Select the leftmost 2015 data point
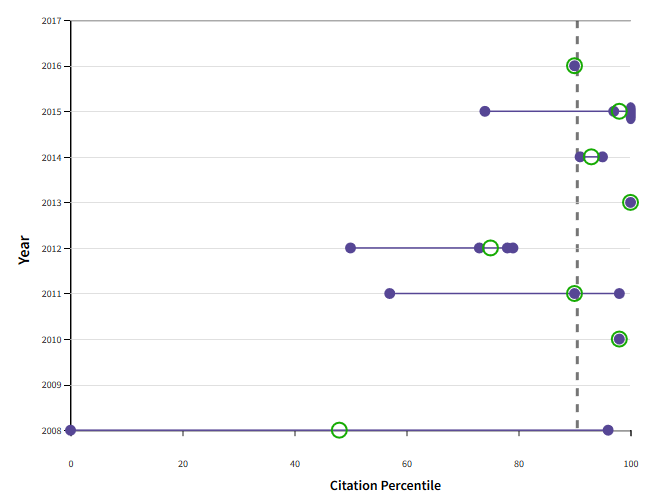 485,111
